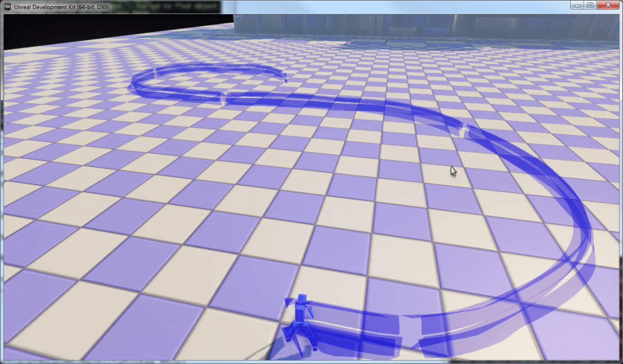Click the trail gap on the upper-right curve
This screenshot has height=364, width=623.
tap(464, 128)
